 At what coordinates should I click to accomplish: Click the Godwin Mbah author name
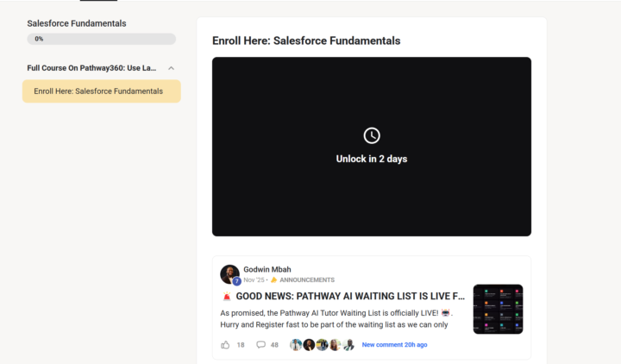point(267,269)
